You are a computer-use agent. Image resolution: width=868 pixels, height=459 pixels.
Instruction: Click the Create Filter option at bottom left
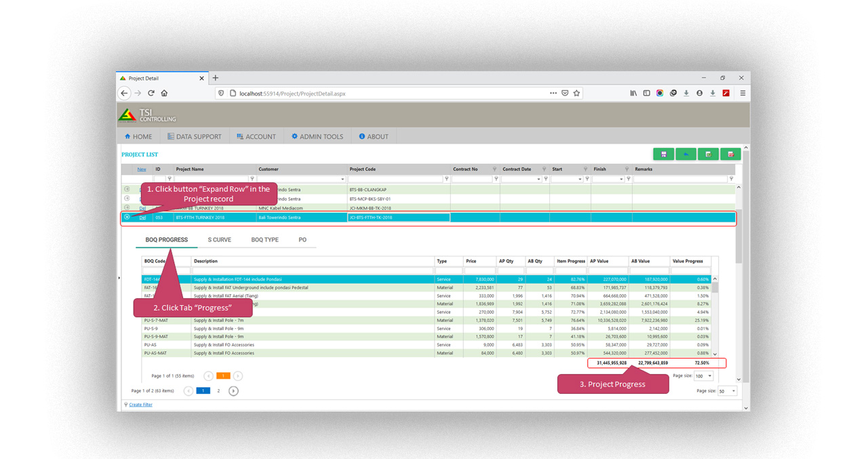tap(139, 404)
